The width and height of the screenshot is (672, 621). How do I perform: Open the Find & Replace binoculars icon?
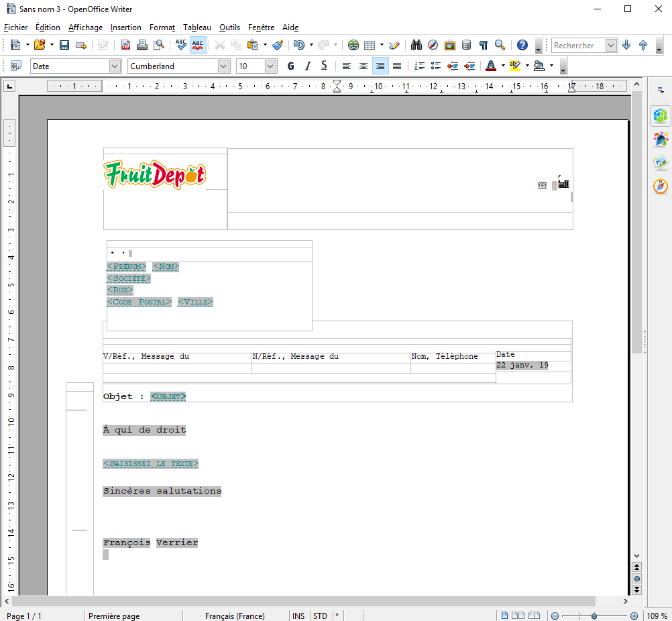coord(416,46)
